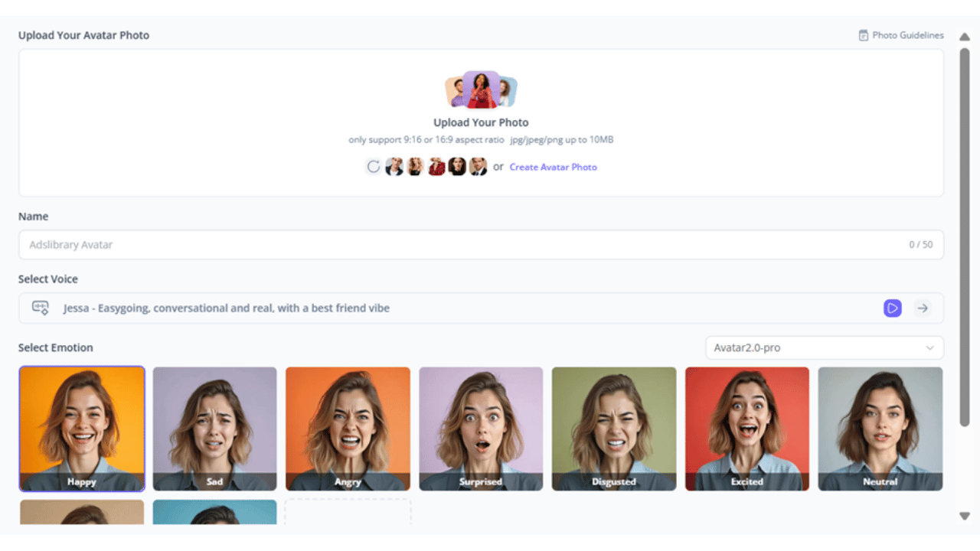Image resolution: width=980 pixels, height=551 pixels.
Task: Click the Photo Guidelines document icon
Action: click(x=864, y=35)
